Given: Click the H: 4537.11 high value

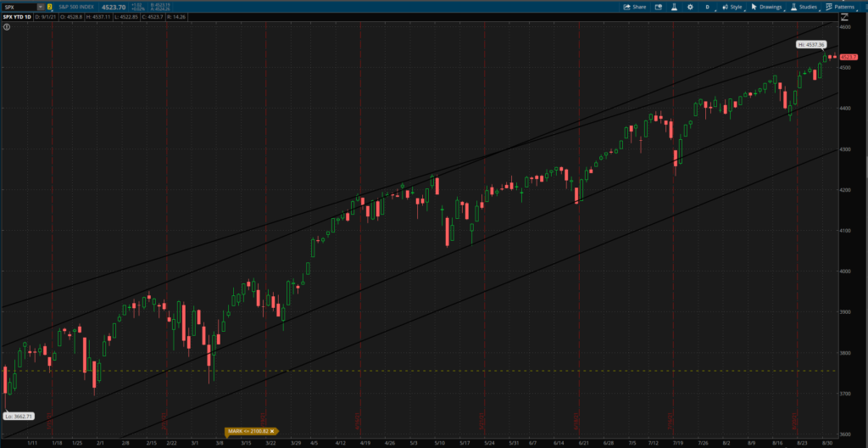Looking at the screenshot, I should tap(98, 17).
